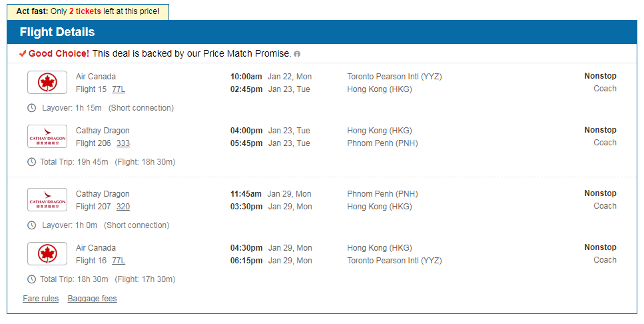Image resolution: width=644 pixels, height=324 pixels.
Task: Open the 320 aircraft link for Flight 207
Action: click(123, 207)
